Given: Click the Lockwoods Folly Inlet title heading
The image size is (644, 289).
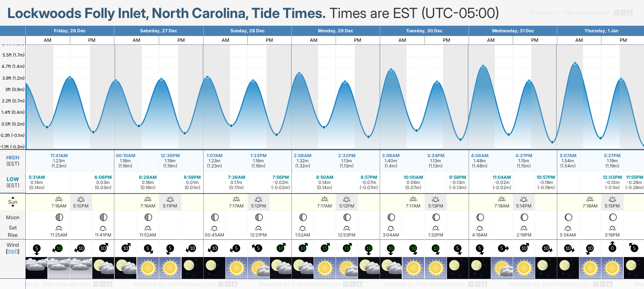Looking at the screenshot, I should point(166,14).
